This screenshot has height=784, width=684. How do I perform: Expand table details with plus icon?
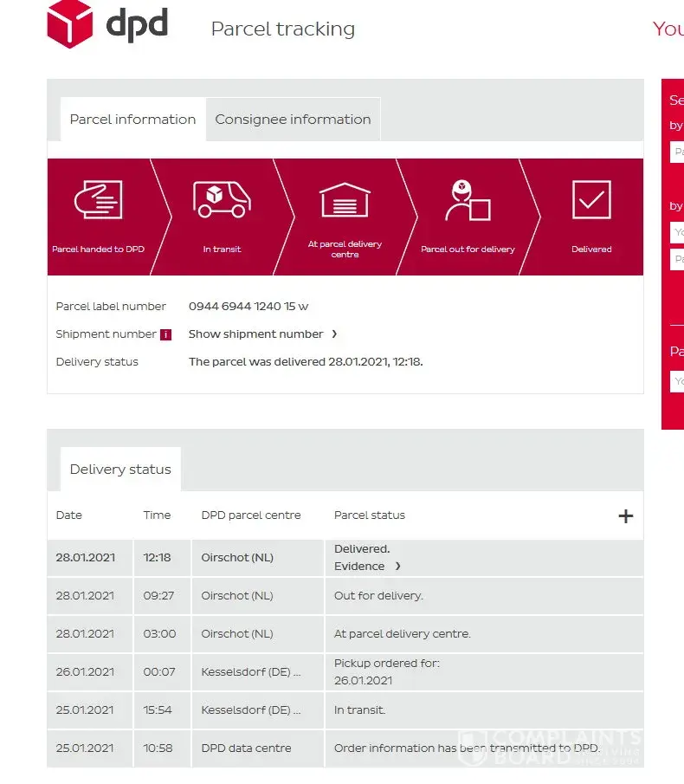pos(625,516)
